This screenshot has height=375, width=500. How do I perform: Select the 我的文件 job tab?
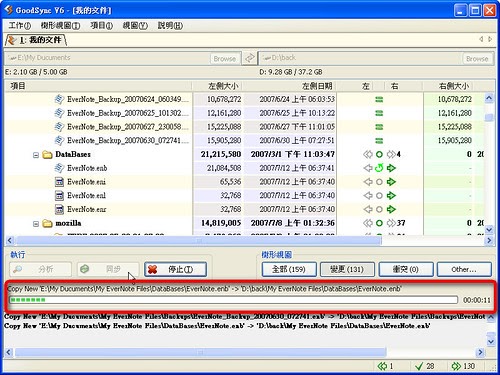pos(36,40)
